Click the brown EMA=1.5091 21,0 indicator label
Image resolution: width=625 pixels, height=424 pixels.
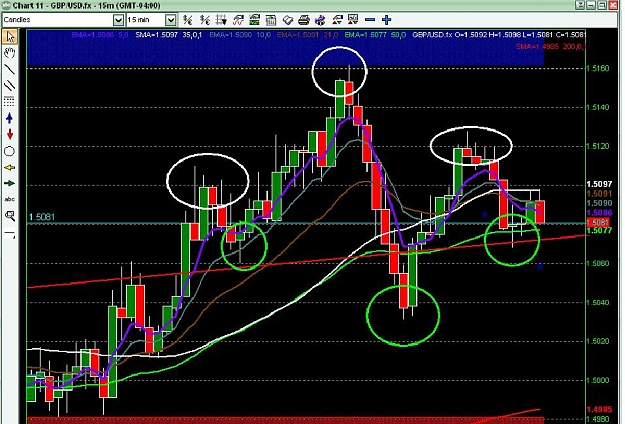tap(307, 35)
